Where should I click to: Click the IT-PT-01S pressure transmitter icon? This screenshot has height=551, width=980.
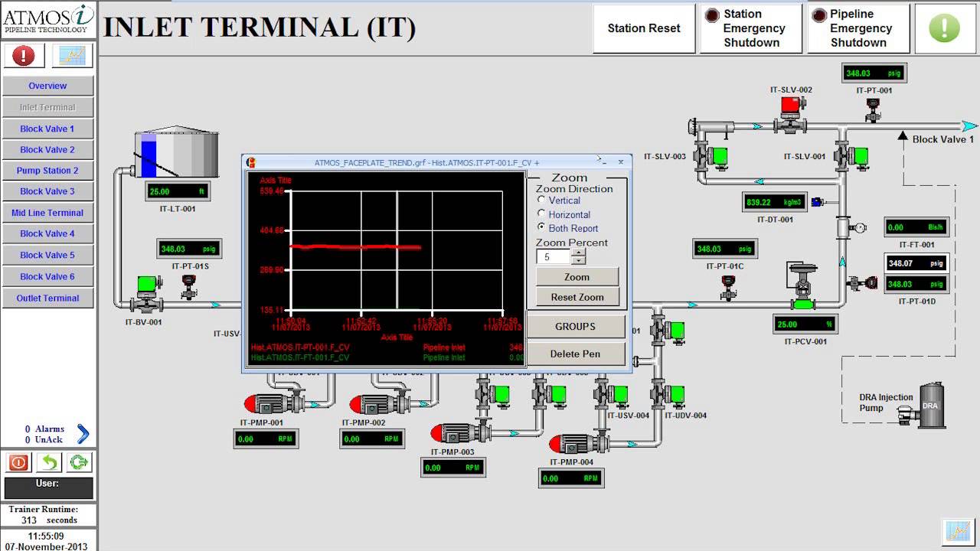pyautogui.click(x=189, y=287)
